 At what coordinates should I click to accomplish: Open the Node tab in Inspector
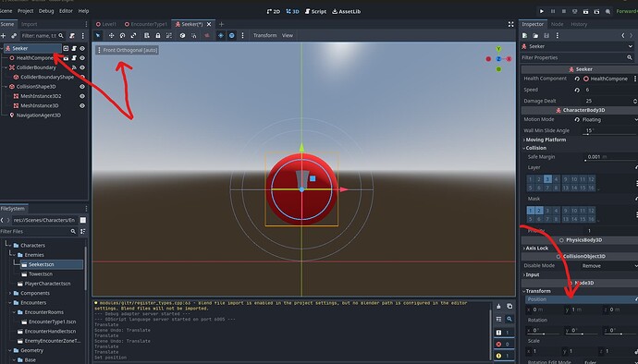[x=557, y=24]
